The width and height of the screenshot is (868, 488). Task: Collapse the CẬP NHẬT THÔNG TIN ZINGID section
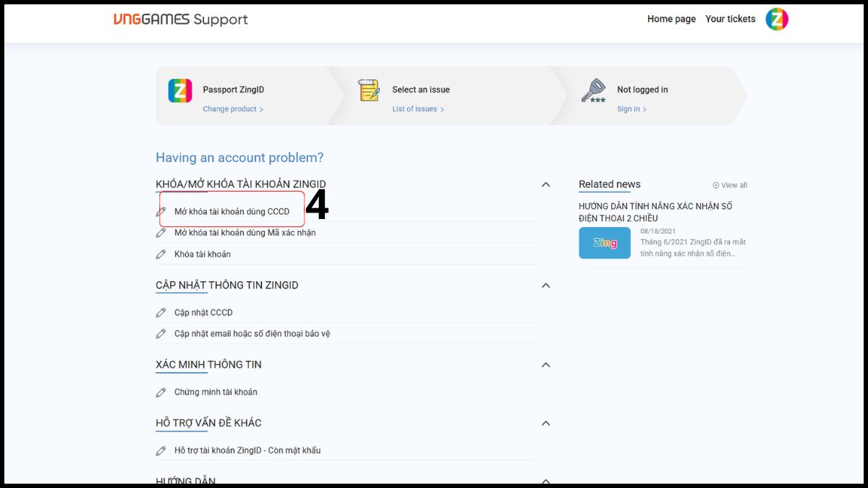tap(546, 286)
